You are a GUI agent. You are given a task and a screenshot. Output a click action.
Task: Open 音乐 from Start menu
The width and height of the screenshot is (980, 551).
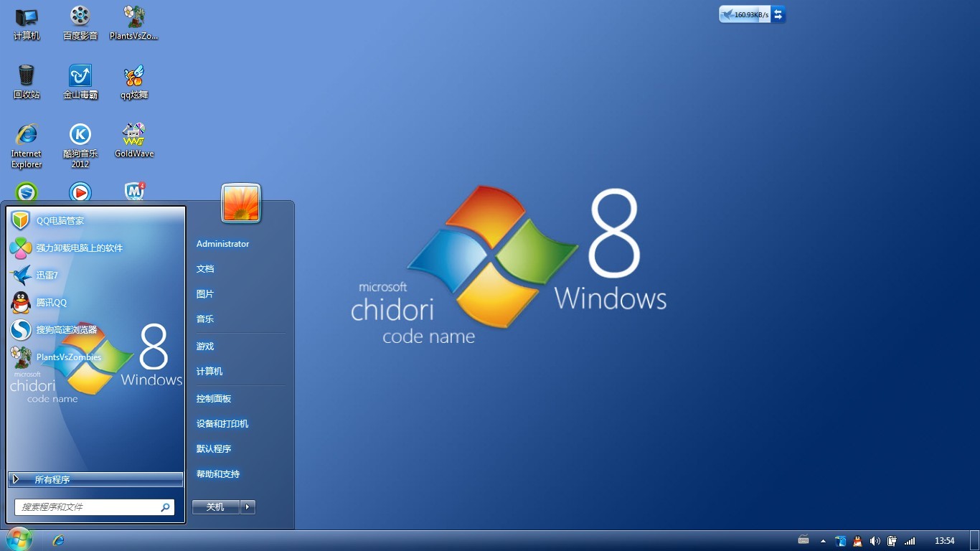(205, 319)
